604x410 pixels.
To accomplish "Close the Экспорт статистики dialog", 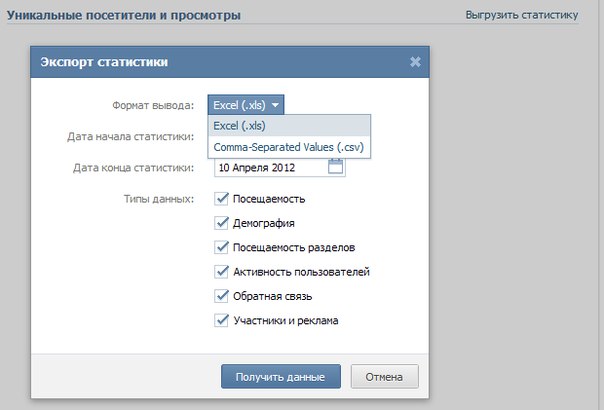I will (x=415, y=62).
